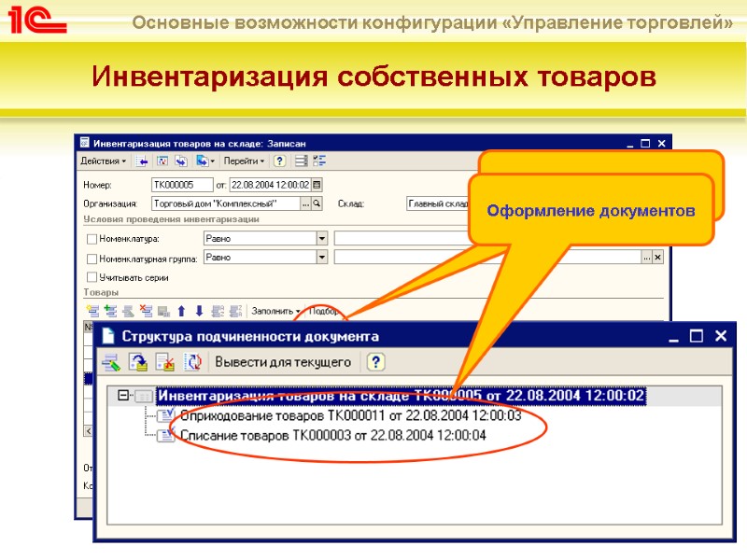Open the Заполнить dropdown menu
The height and width of the screenshot is (560, 747).
274,309
